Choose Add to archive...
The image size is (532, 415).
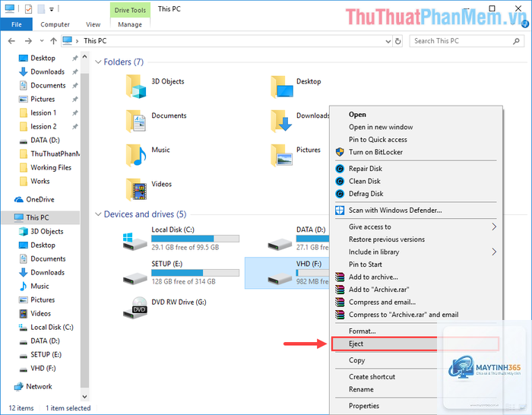coord(373,277)
